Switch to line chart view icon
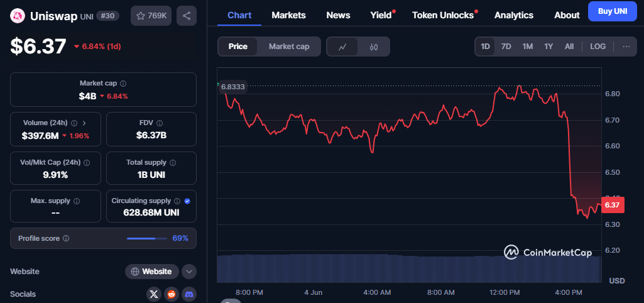644x303 pixels. tap(342, 47)
